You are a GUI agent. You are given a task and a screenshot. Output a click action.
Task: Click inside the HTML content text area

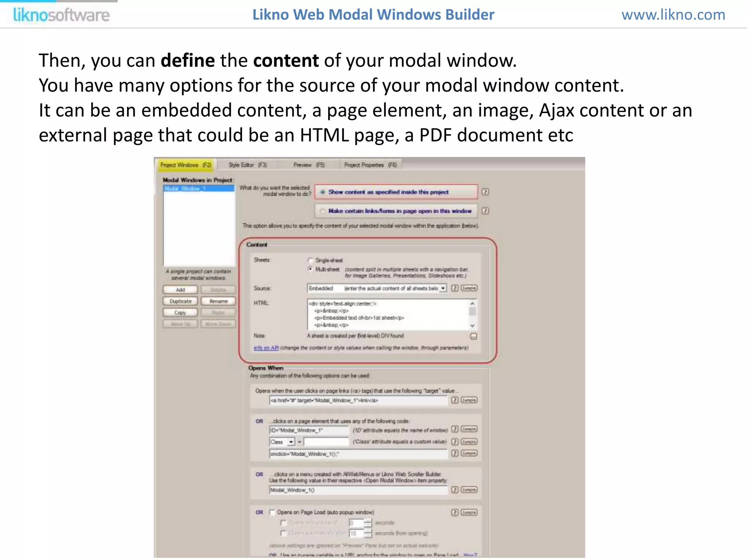(392, 314)
